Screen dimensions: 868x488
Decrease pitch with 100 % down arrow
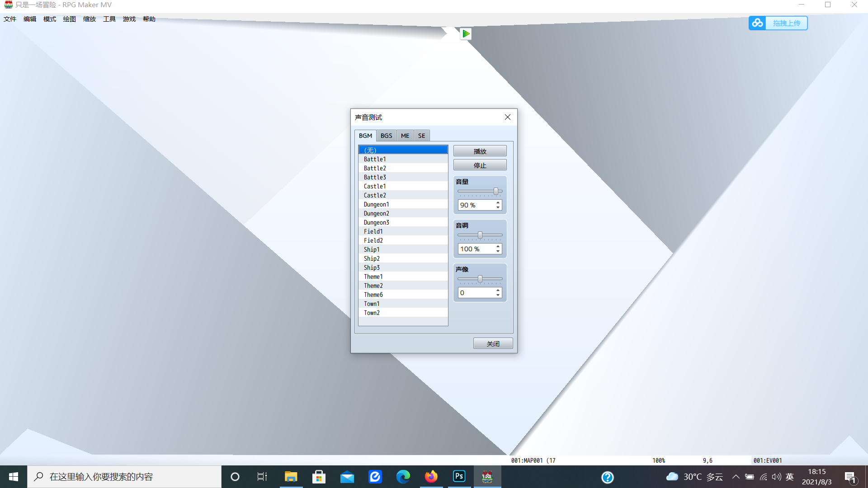498,251
